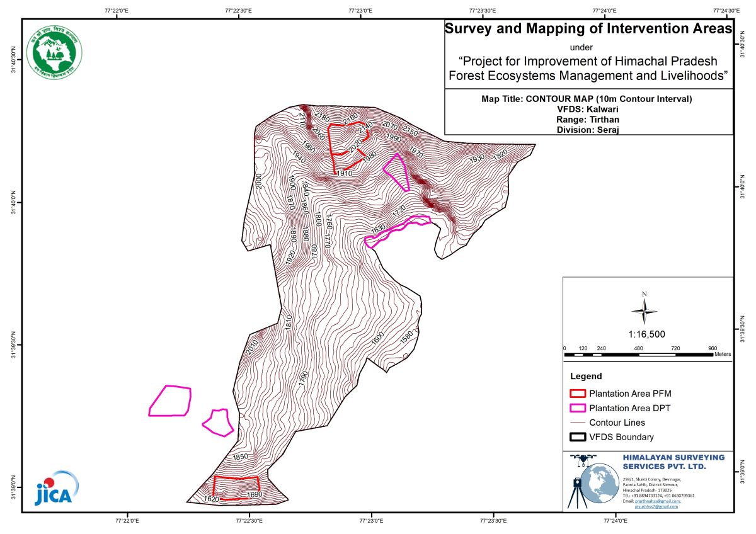756x534 pixels.
Task: Click the contour label '1820'
Action: pyautogui.click(x=500, y=154)
